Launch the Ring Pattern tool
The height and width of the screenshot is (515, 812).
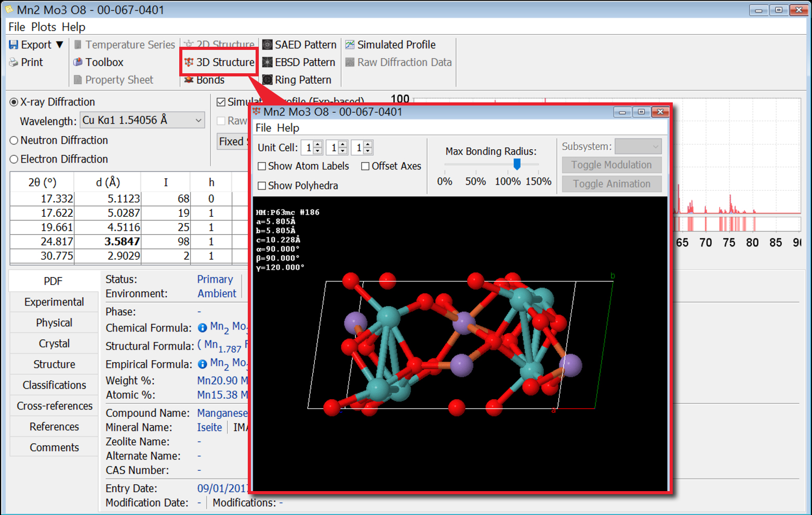pyautogui.click(x=268, y=80)
